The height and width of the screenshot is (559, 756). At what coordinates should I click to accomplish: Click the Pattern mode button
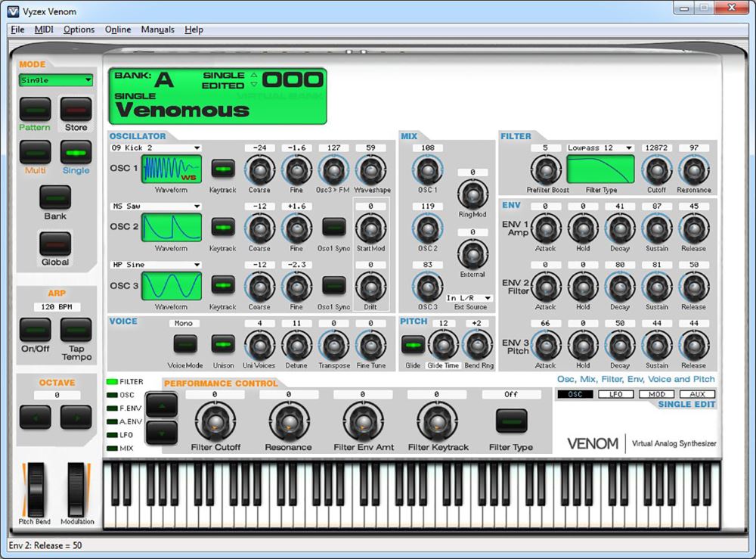click(x=36, y=108)
